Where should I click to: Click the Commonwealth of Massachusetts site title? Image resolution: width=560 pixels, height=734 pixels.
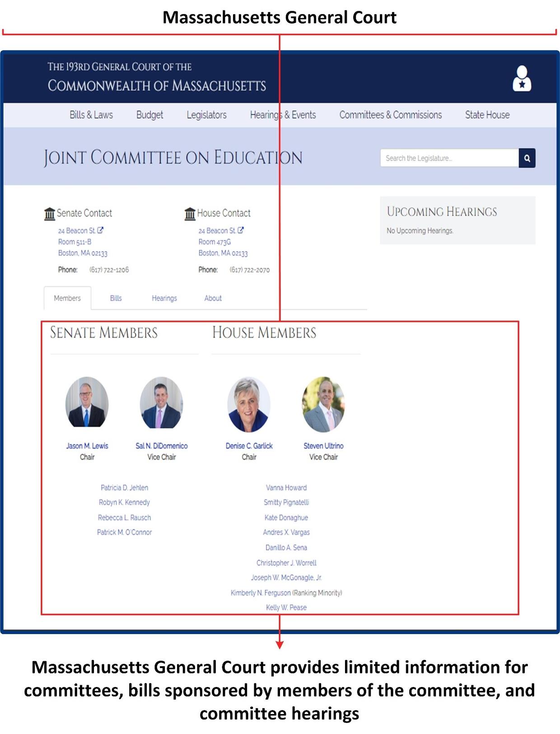[157, 85]
